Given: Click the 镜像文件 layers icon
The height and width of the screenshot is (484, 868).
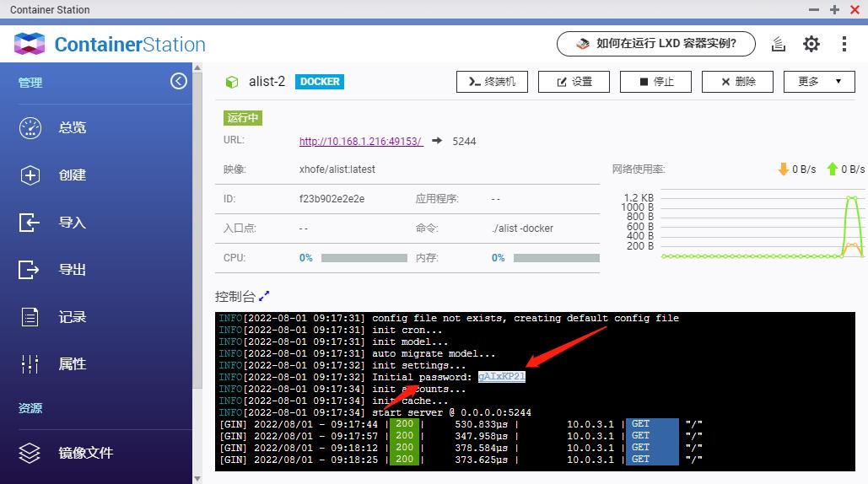Looking at the screenshot, I should pos(30,453).
